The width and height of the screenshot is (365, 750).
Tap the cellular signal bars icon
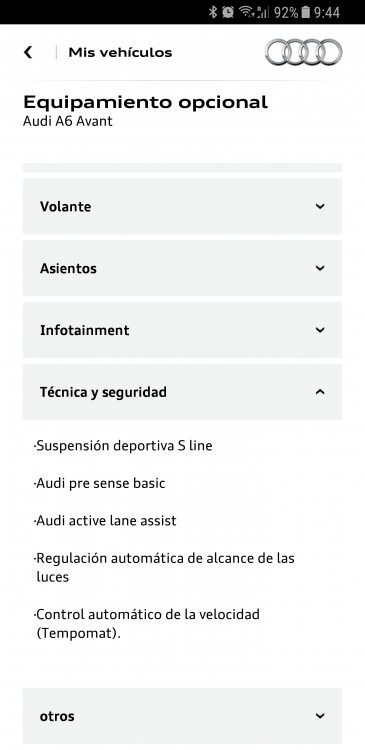[263, 12]
